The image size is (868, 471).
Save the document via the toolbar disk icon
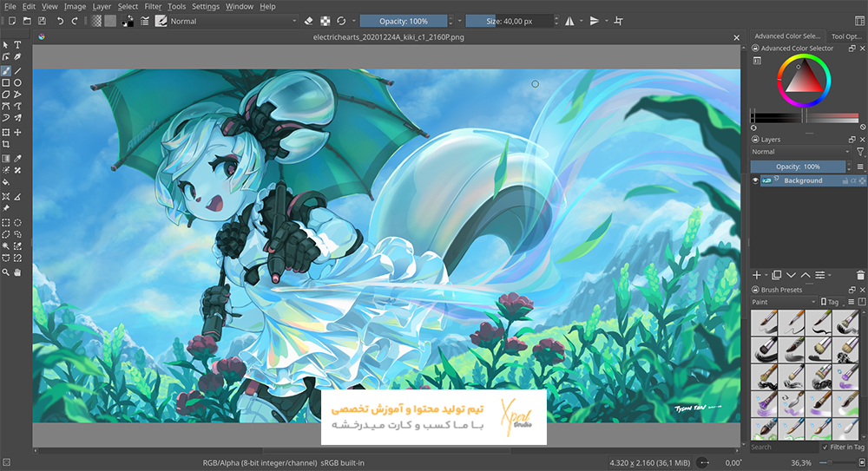42,21
